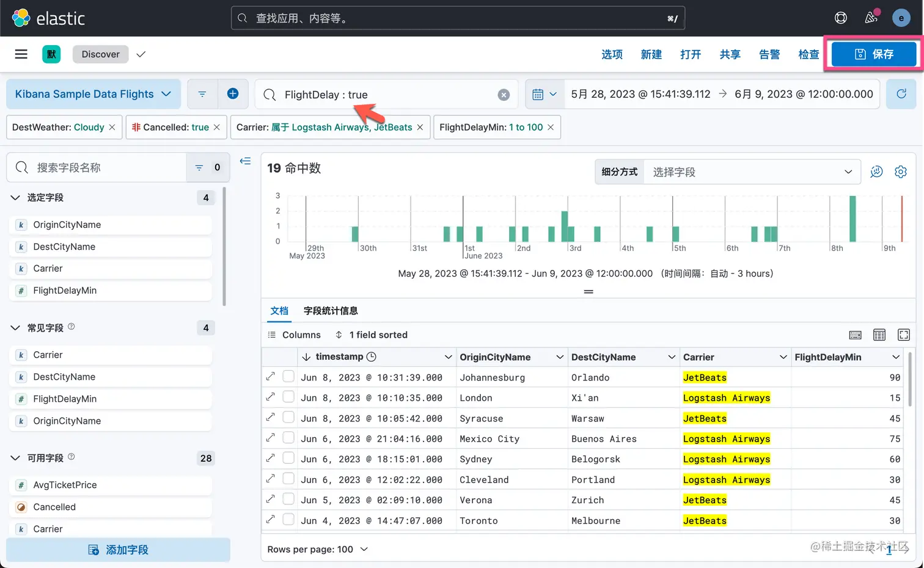Open the date quick menu calendar icon
The width and height of the screenshot is (924, 568).
[544, 95]
